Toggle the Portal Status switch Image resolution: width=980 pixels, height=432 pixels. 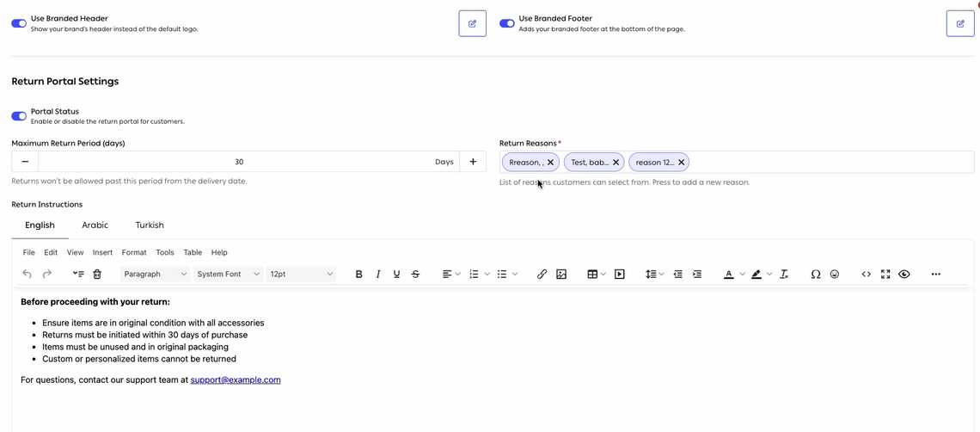tap(19, 116)
